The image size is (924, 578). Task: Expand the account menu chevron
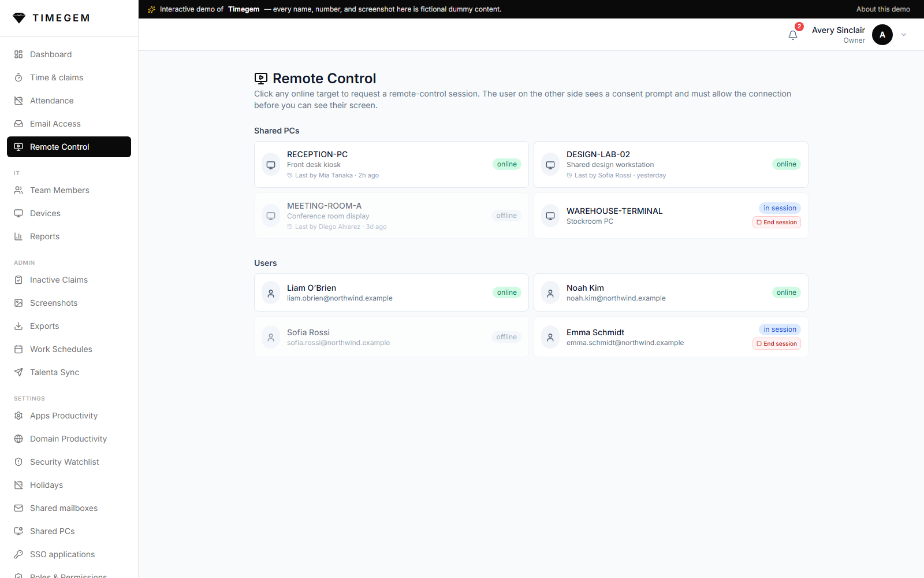pos(904,35)
